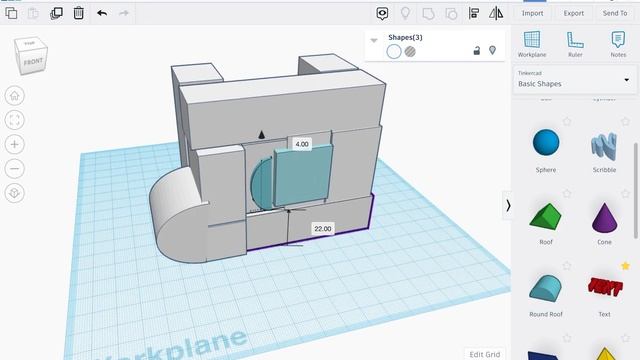Open the Align tool
This screenshot has height=360, width=640.
pyautogui.click(x=474, y=13)
